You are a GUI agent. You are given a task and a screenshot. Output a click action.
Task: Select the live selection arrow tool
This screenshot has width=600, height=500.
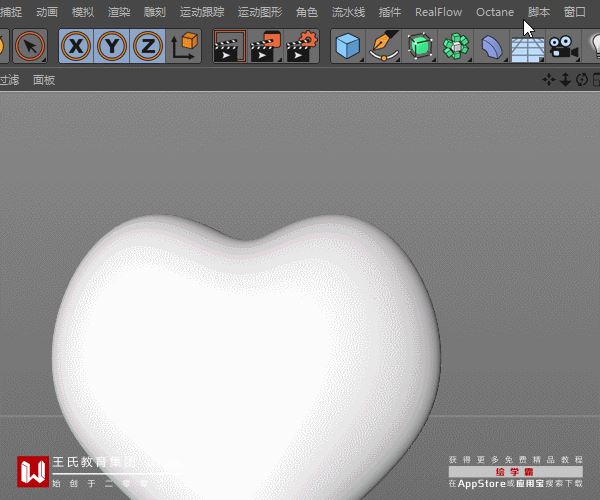pyautogui.click(x=30, y=46)
